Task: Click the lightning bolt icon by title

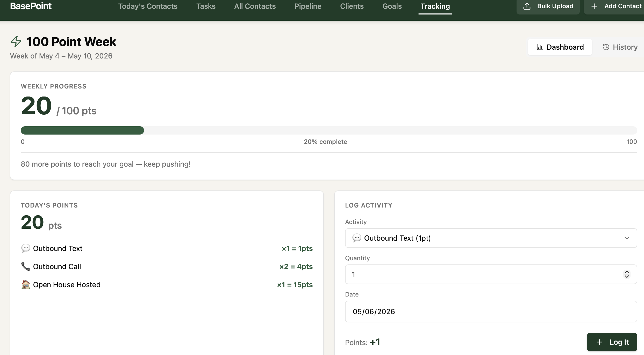Action: click(16, 41)
